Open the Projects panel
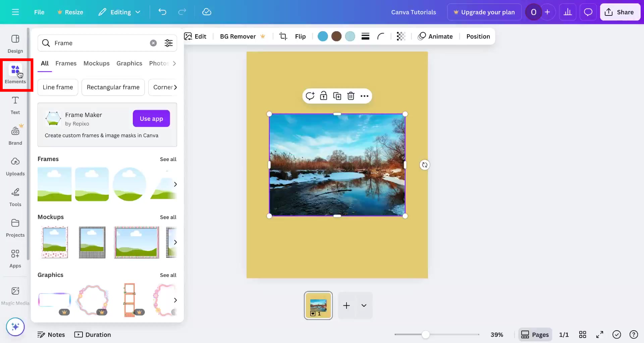 15,228
